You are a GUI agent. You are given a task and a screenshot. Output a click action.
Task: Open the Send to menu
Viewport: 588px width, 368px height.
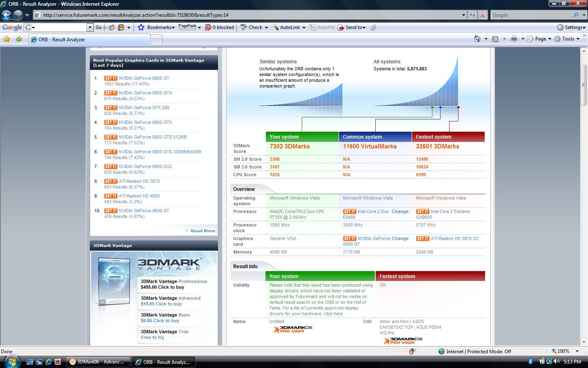(x=352, y=27)
